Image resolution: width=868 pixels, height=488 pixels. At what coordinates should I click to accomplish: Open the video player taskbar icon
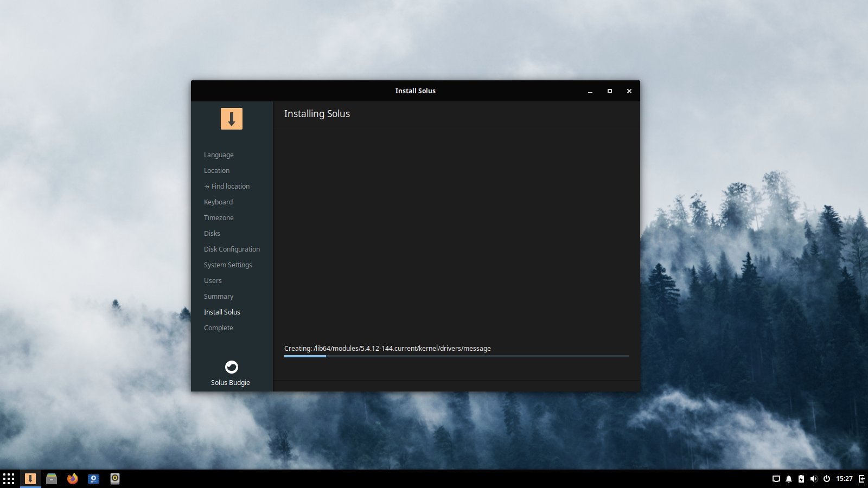click(94, 479)
